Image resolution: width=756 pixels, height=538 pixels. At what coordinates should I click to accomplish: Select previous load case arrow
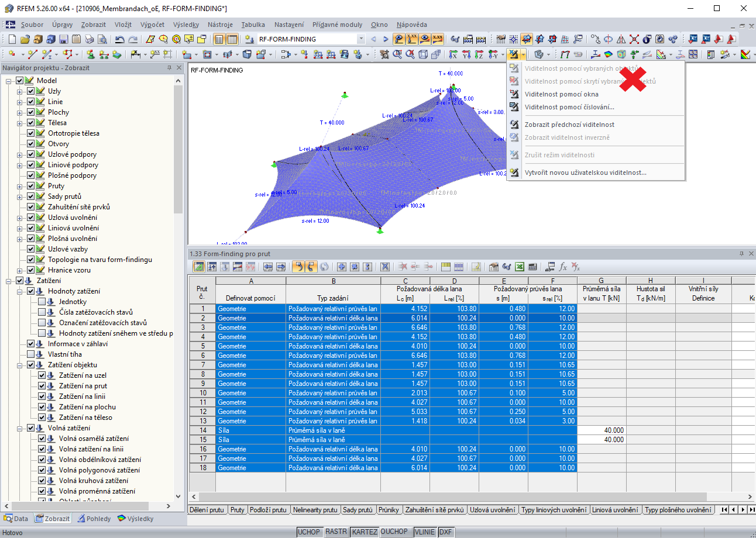pos(374,39)
